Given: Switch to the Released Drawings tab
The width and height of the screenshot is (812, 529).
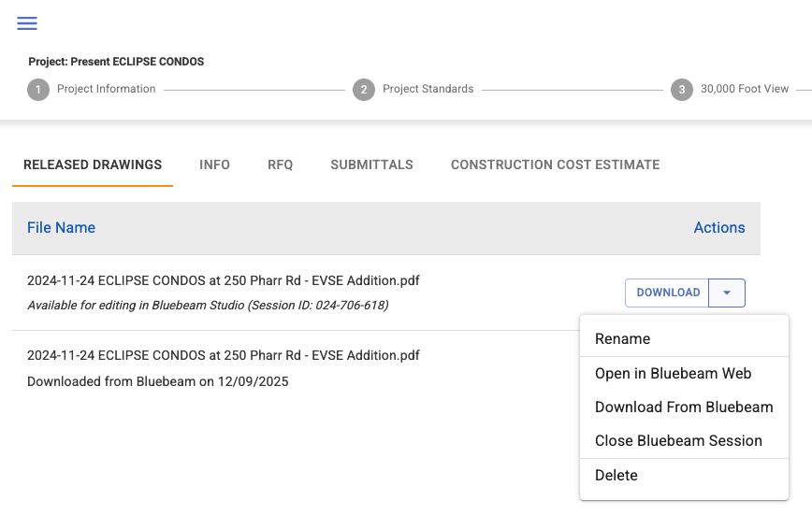Looking at the screenshot, I should coord(93,164).
